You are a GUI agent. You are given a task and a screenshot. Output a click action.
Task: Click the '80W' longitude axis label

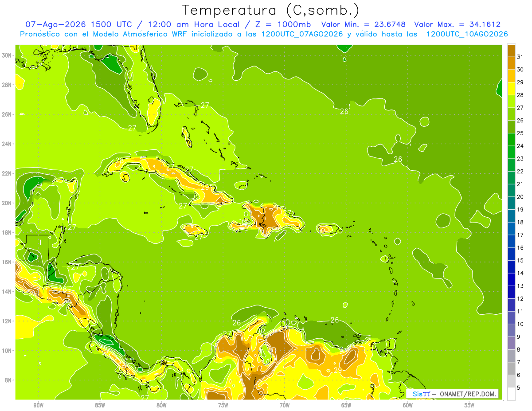coord(161,406)
